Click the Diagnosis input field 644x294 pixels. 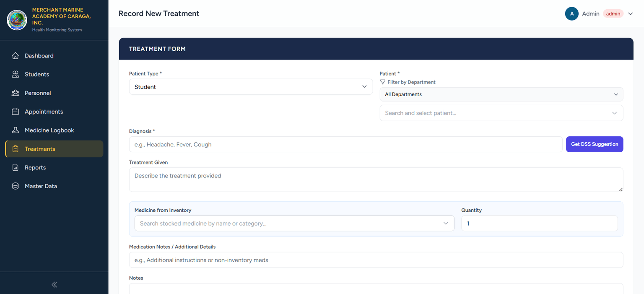pos(345,144)
